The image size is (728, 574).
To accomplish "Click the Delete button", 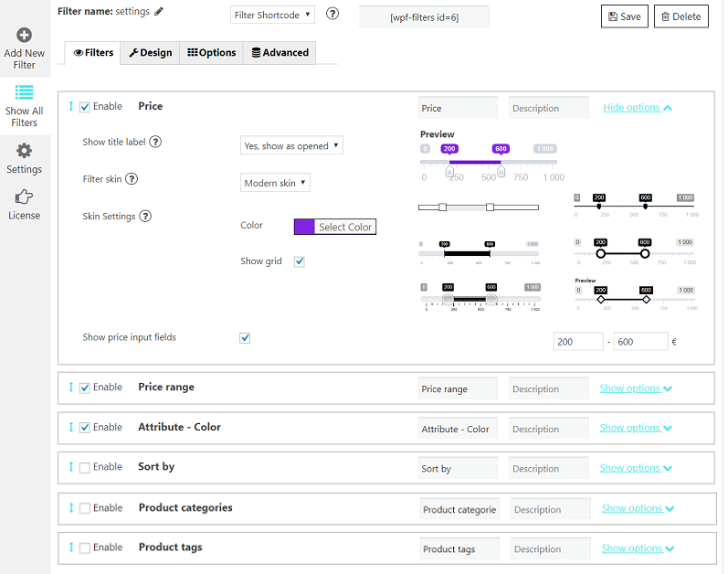I will 681,16.
